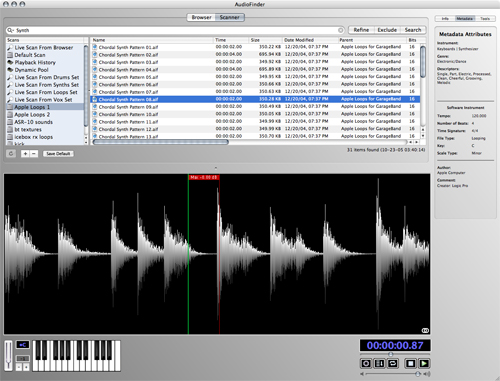Open the Metadata tab
The width and height of the screenshot is (500, 381).
tap(465, 19)
